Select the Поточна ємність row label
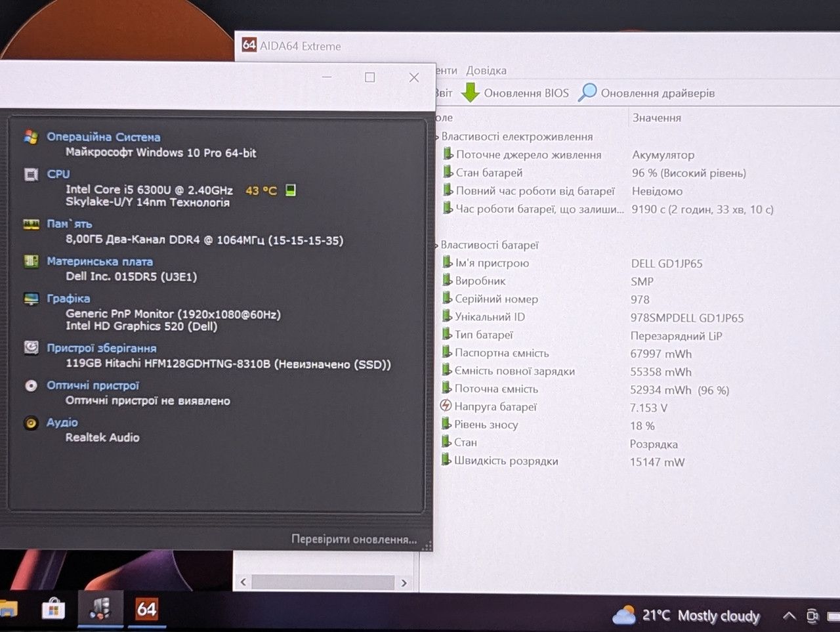 496,389
